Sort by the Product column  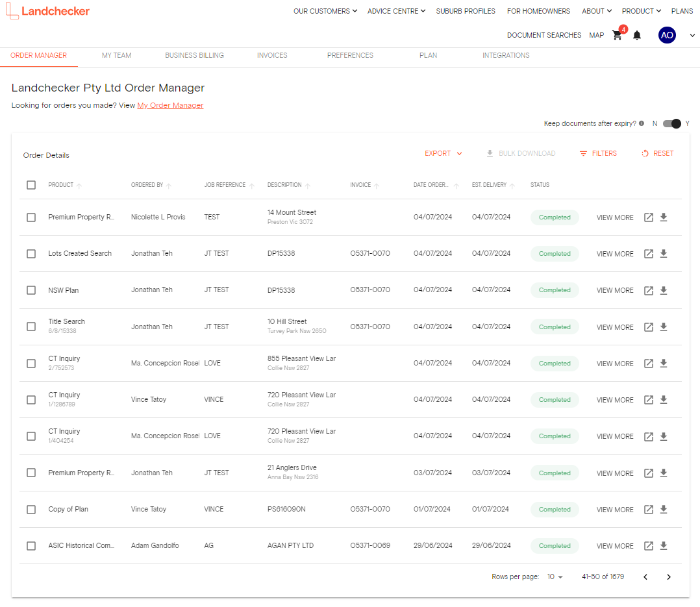coord(65,185)
